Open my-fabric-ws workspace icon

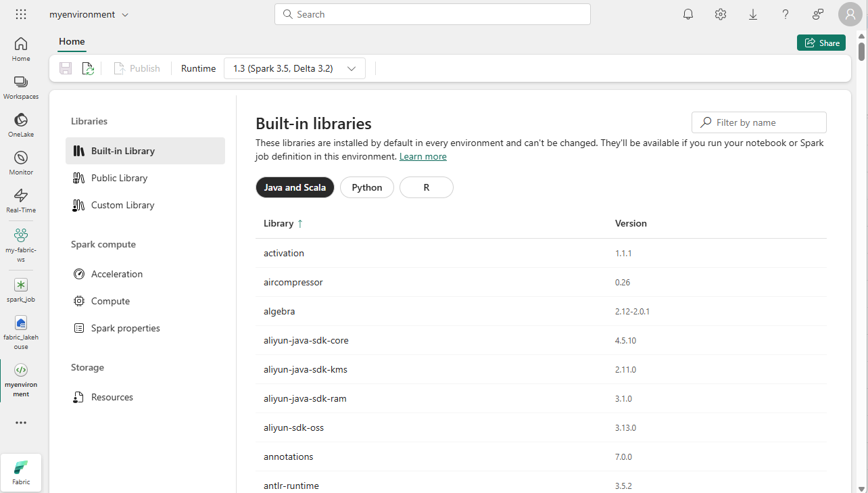[x=21, y=245]
